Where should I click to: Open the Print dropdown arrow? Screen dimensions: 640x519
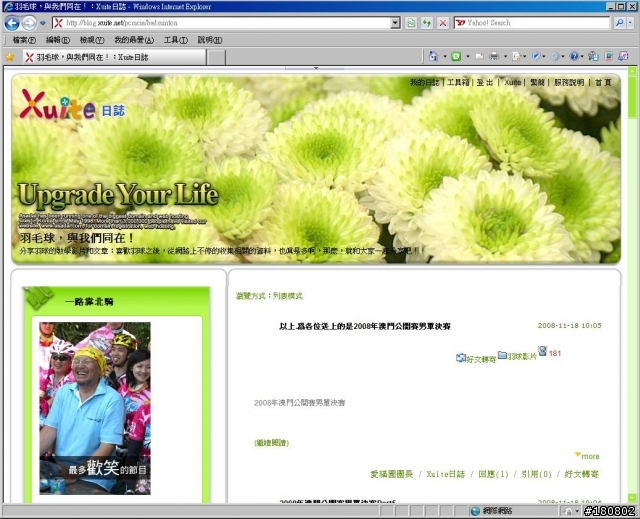505,57
